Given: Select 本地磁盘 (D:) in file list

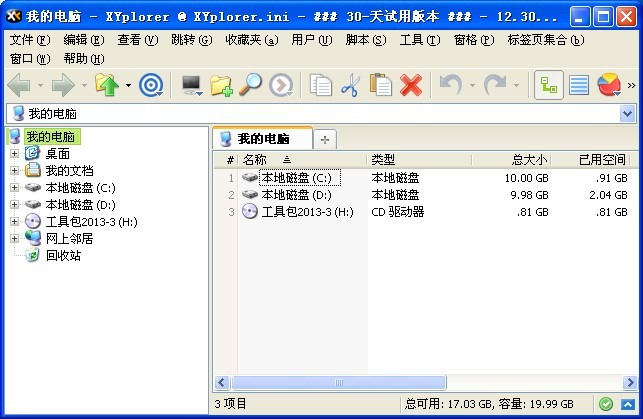Looking at the screenshot, I should (296, 195).
